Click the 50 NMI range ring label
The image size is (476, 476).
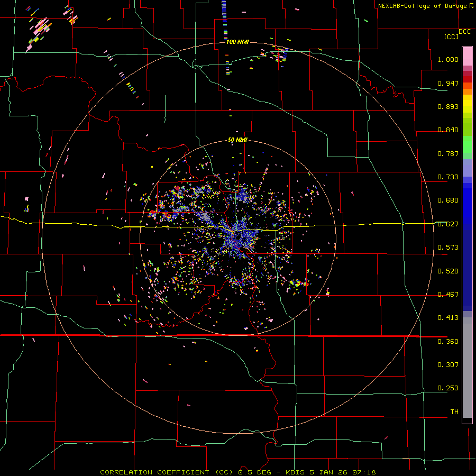[x=237, y=140]
